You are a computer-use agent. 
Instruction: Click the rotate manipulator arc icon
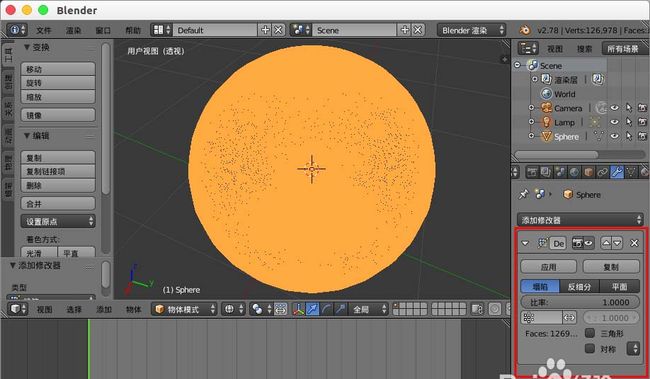coord(326,309)
